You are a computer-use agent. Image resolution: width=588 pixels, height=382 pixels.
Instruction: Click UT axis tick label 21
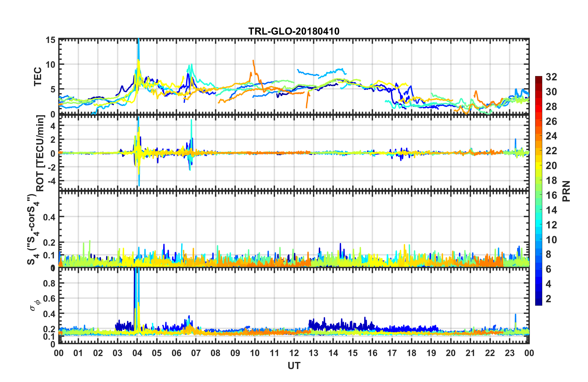click(x=471, y=353)
